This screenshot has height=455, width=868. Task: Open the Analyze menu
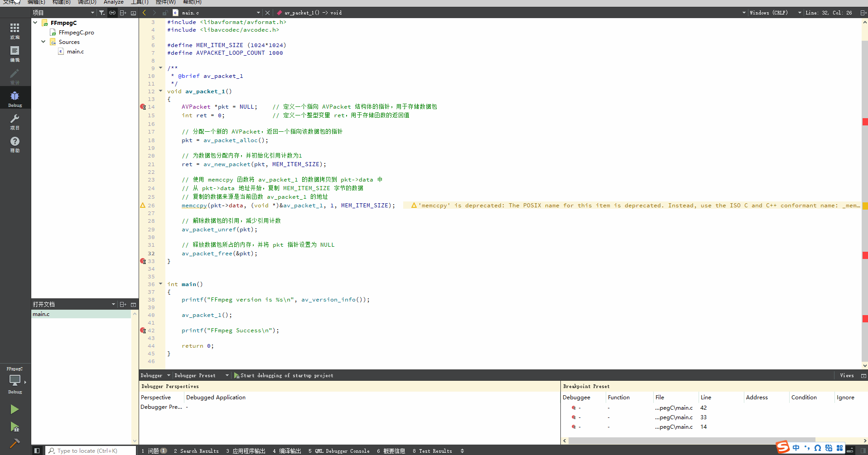point(114,2)
